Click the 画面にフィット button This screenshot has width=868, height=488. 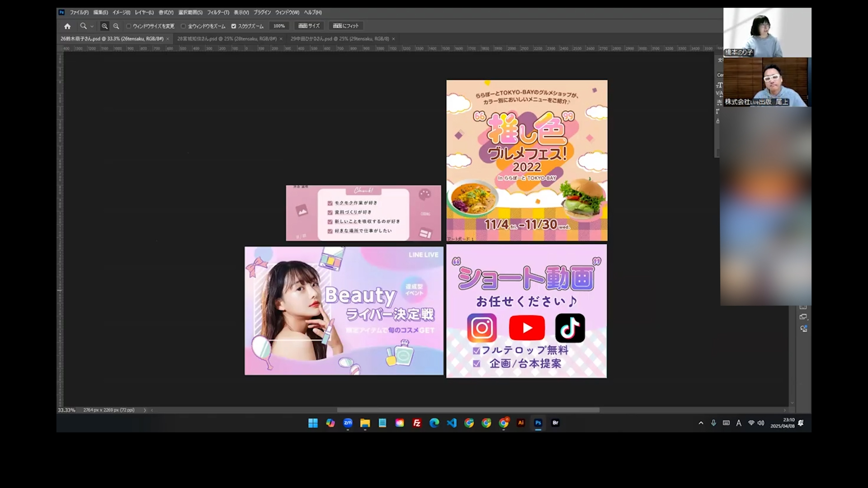345,26
